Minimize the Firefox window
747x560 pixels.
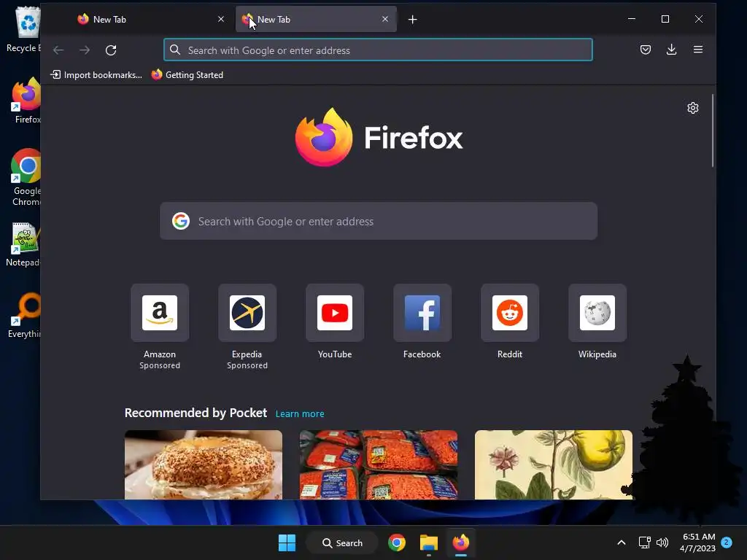coord(632,19)
